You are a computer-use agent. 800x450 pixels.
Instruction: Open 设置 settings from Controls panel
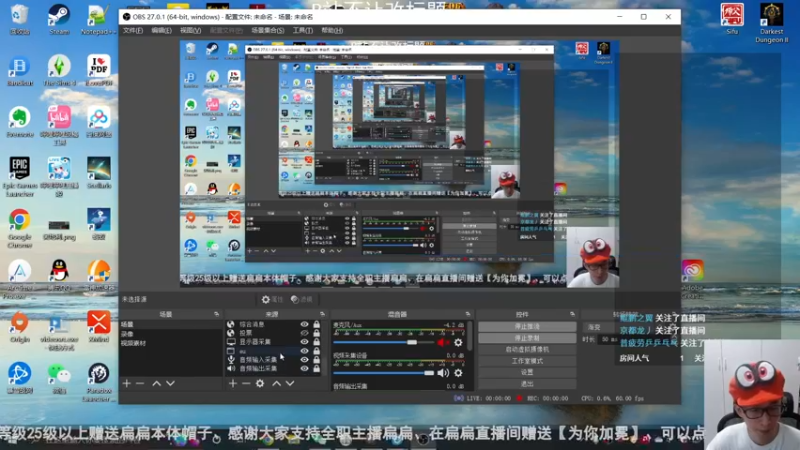pos(527,372)
